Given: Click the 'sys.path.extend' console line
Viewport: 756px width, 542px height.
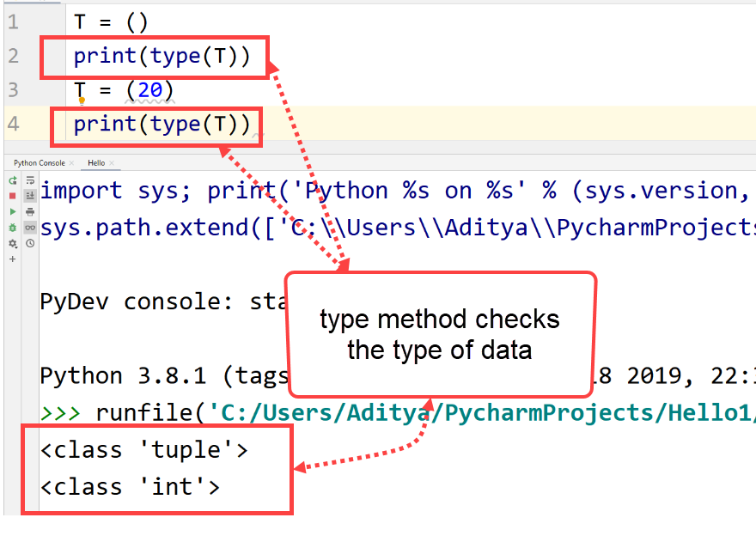Looking at the screenshot, I should click(x=398, y=228).
